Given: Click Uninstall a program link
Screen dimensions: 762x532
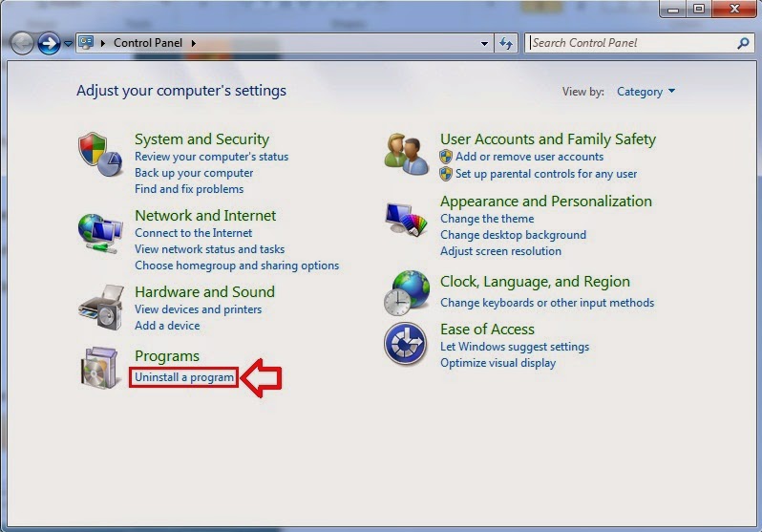Looking at the screenshot, I should coord(184,377).
